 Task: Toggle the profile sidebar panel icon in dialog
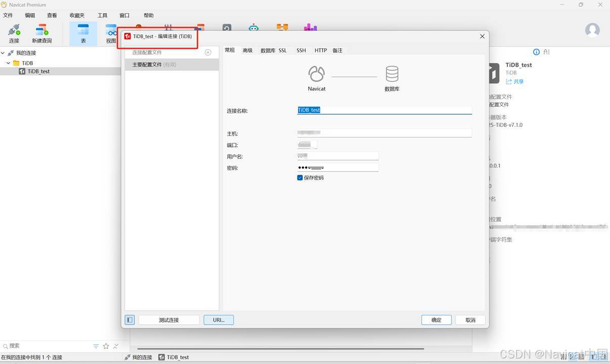[130, 320]
